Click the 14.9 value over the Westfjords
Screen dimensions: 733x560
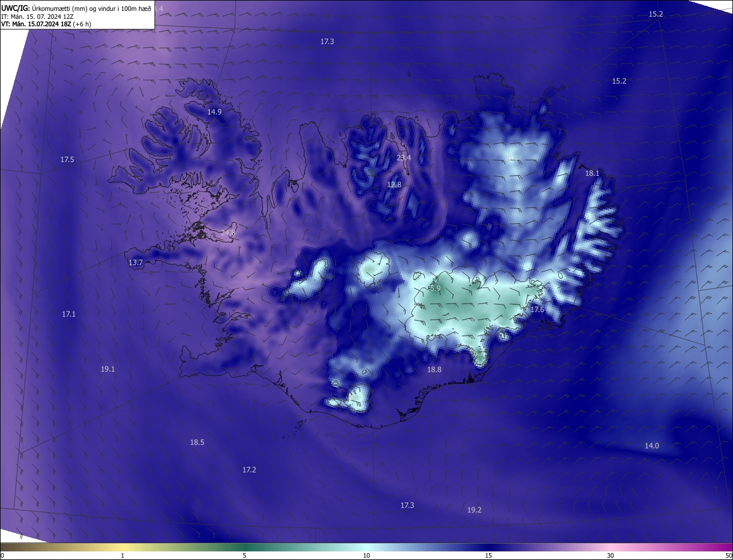pyautogui.click(x=214, y=112)
